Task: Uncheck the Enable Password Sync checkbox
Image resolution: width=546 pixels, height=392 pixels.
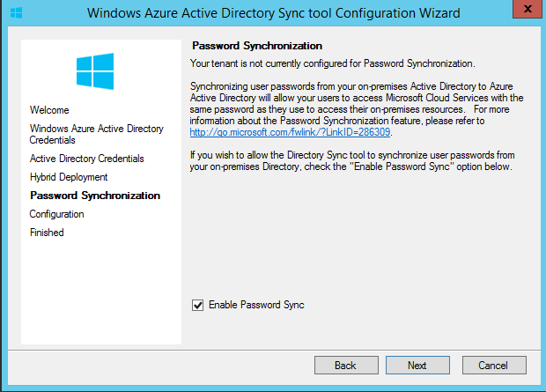Action: [x=198, y=306]
